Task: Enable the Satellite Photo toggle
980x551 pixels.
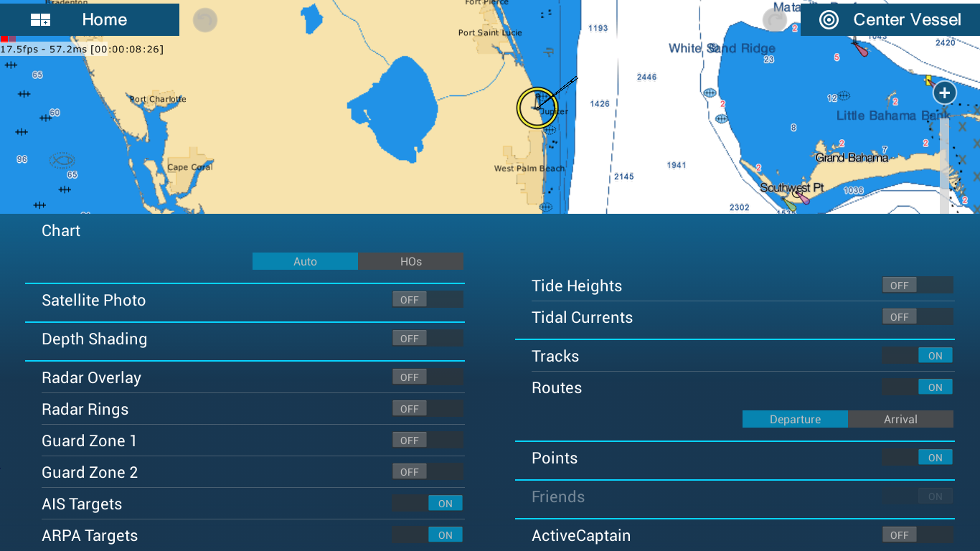Action: click(427, 300)
